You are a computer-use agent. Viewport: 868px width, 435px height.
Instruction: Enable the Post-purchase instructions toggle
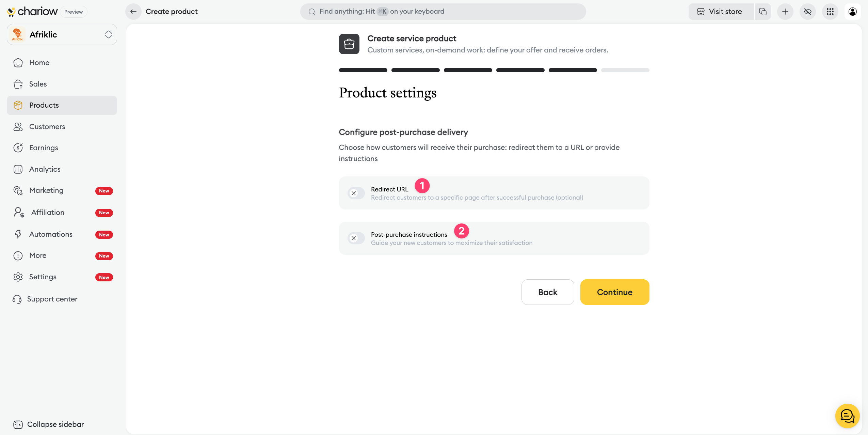coord(356,238)
